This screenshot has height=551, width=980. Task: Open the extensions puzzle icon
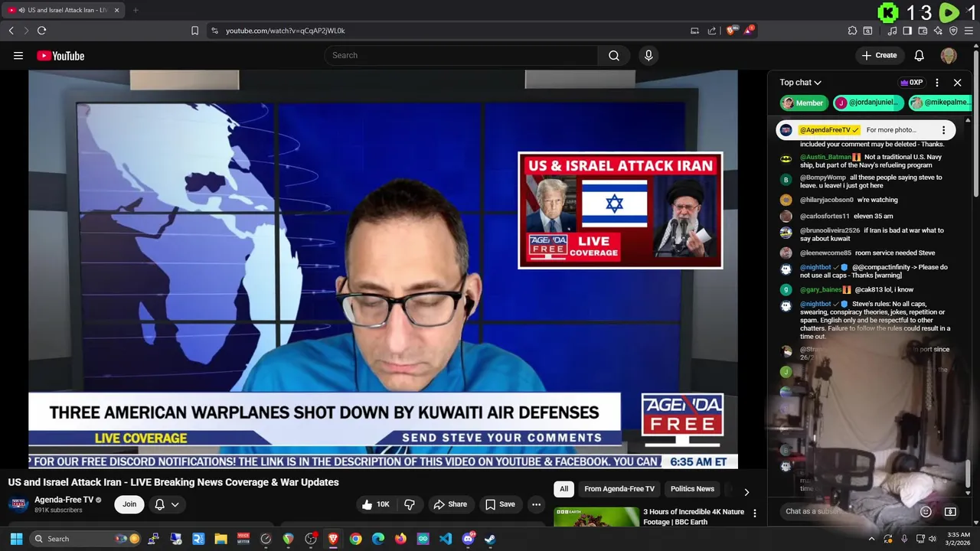[852, 31]
